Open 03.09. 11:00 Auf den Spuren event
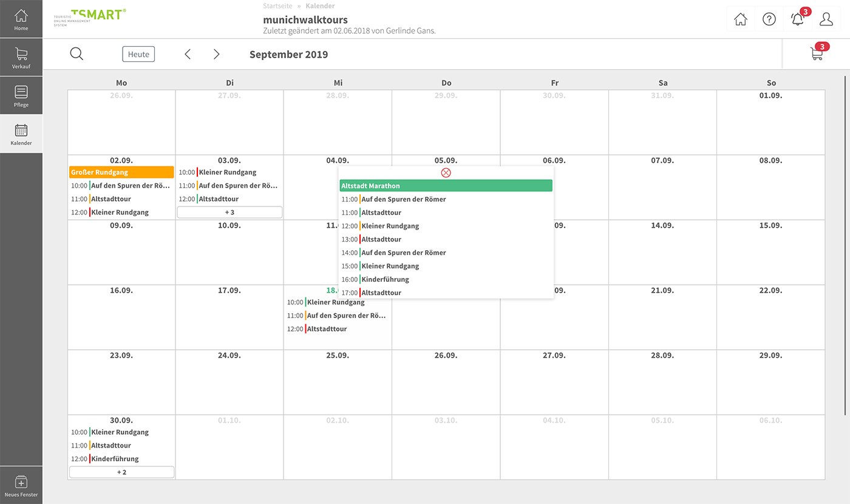 (x=229, y=186)
